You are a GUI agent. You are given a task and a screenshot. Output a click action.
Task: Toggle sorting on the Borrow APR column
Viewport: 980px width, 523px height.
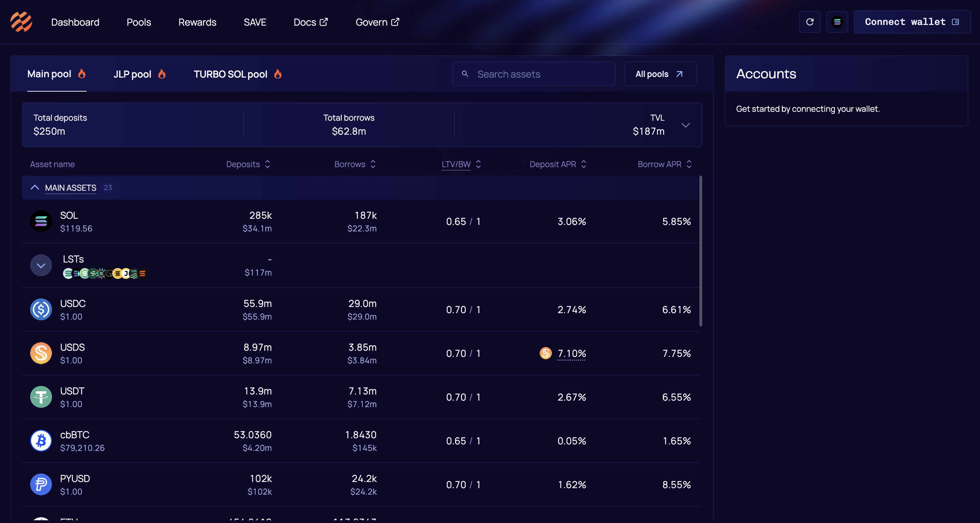[690, 164]
